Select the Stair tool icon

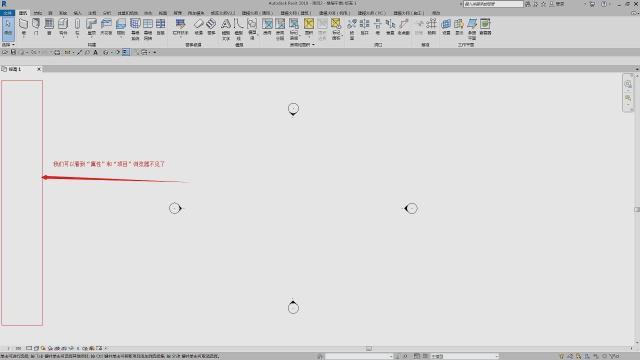(x=211, y=27)
